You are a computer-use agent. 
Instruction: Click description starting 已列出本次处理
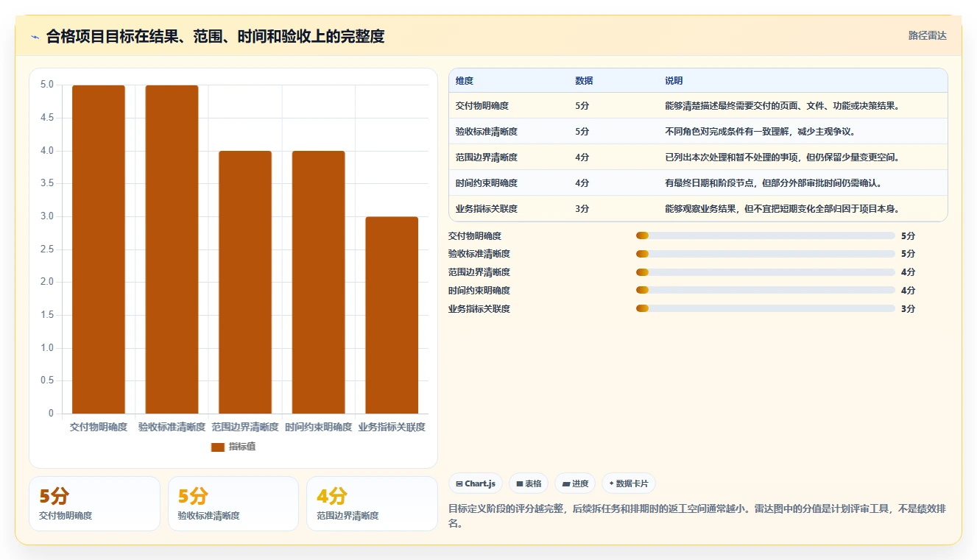pyautogui.click(x=783, y=157)
